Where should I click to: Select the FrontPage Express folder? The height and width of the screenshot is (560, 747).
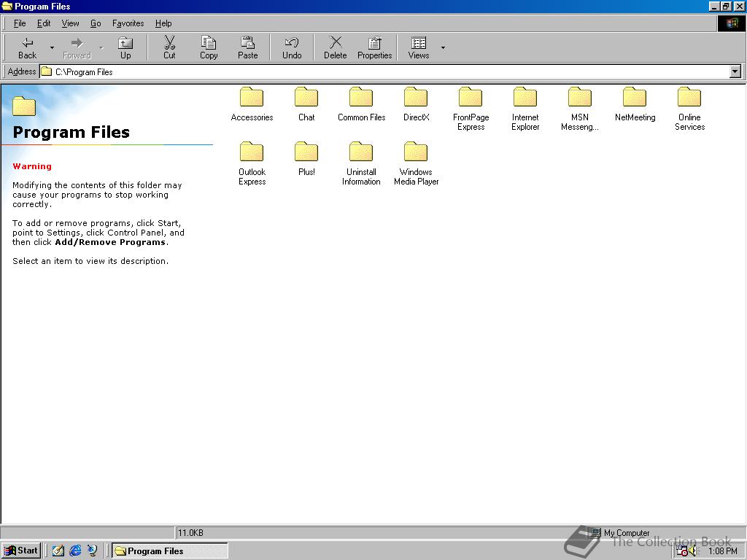click(471, 109)
